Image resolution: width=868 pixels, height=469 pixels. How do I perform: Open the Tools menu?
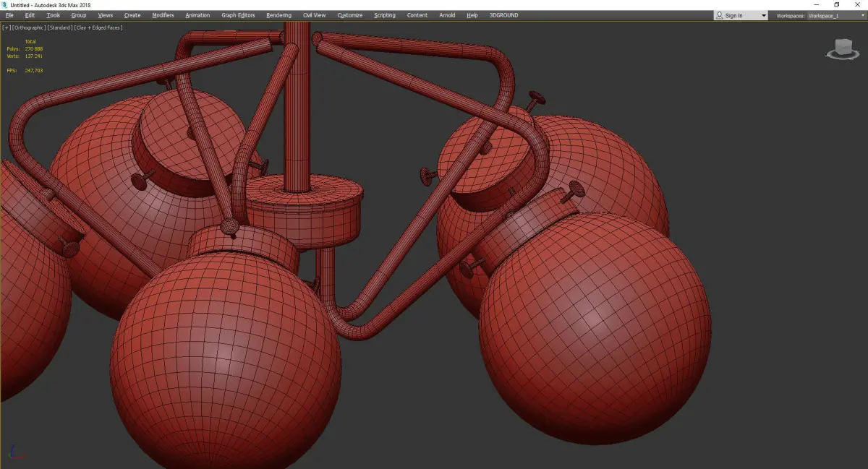(x=54, y=15)
